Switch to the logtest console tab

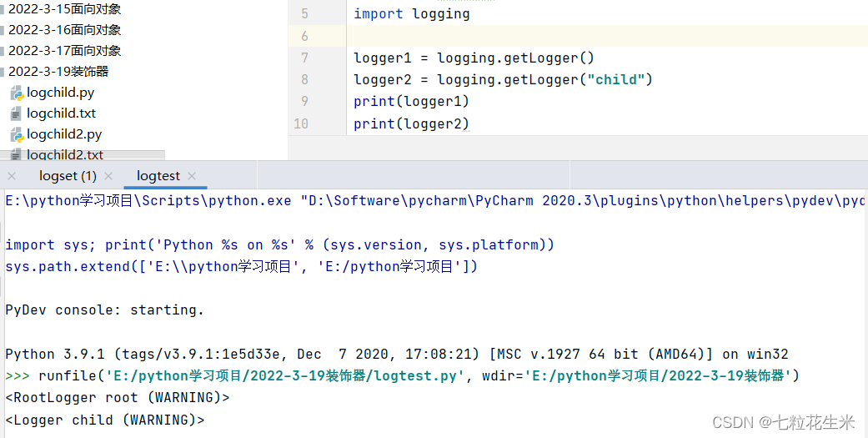coord(158,176)
